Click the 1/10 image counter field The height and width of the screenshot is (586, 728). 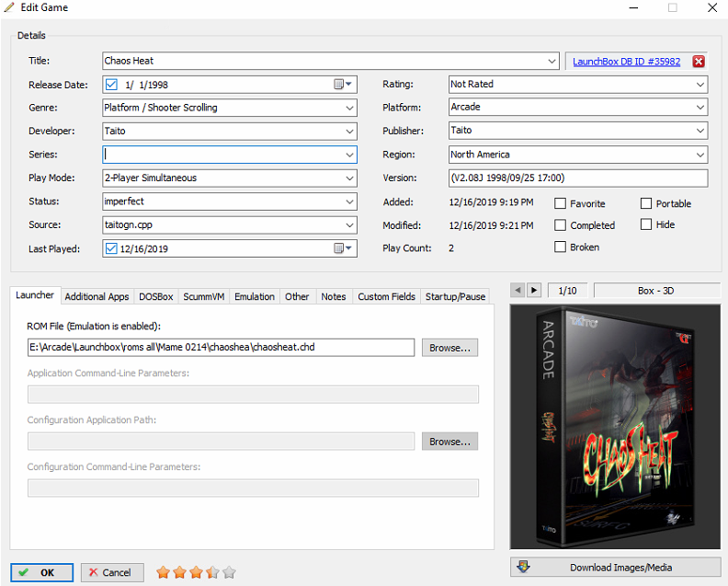[x=567, y=291]
